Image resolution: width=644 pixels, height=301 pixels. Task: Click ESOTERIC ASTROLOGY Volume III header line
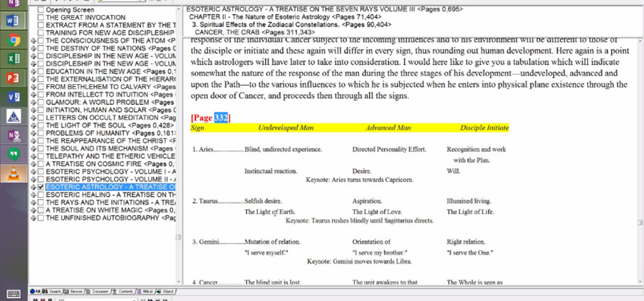pyautogui.click(x=324, y=9)
